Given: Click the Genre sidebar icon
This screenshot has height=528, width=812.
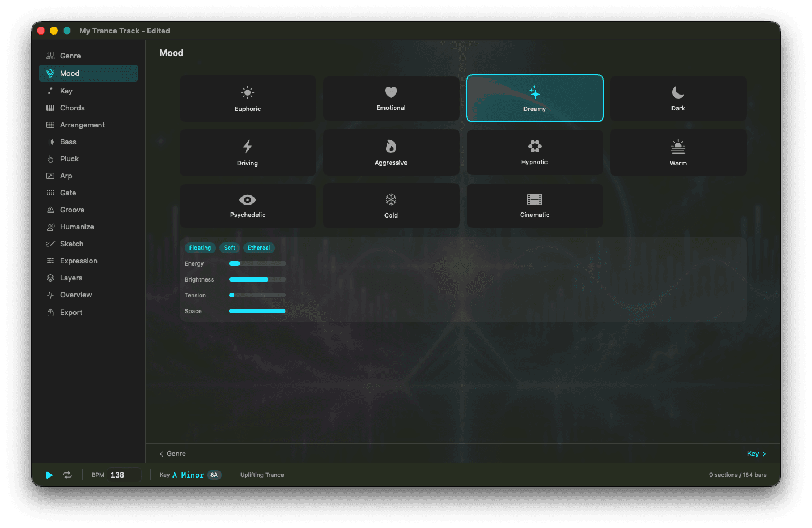Looking at the screenshot, I should pos(50,56).
